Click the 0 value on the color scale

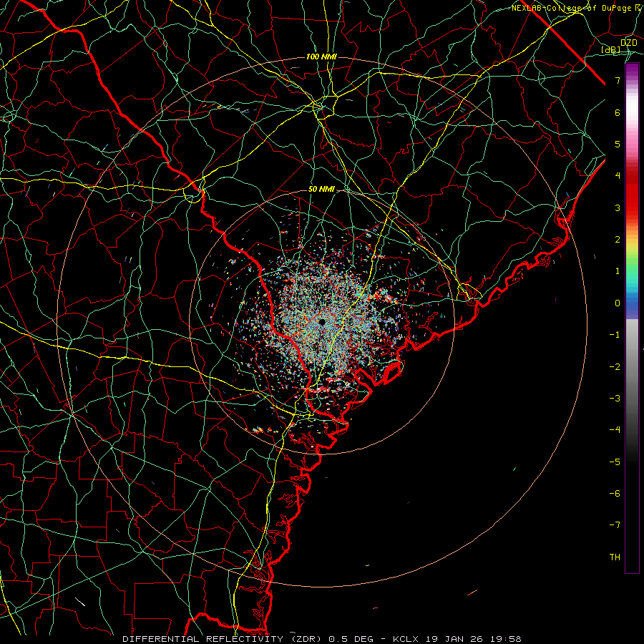coord(618,303)
